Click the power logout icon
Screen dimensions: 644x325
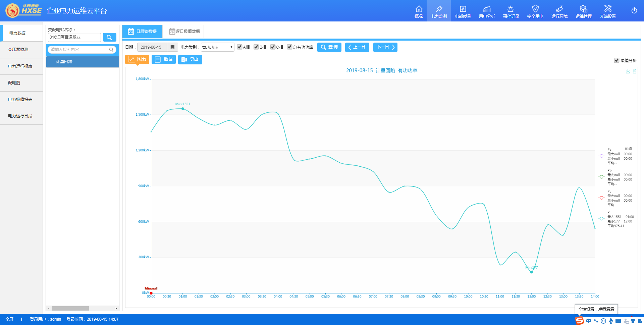point(634,10)
